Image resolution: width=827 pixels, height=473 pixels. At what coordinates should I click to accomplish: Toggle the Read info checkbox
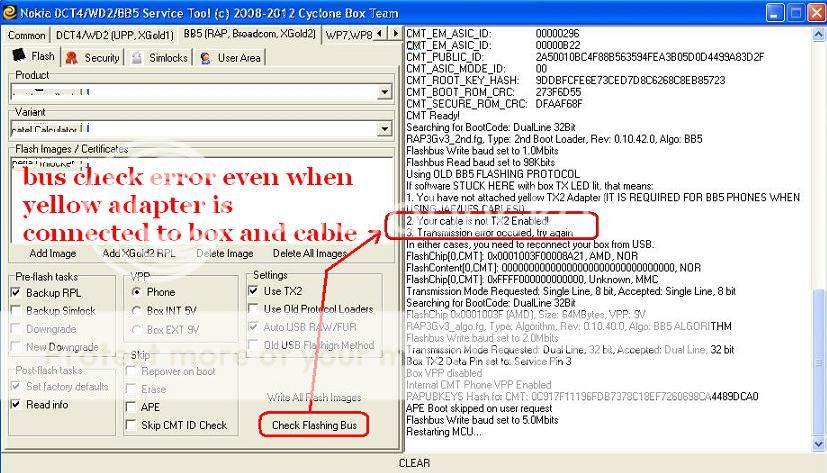point(16,404)
